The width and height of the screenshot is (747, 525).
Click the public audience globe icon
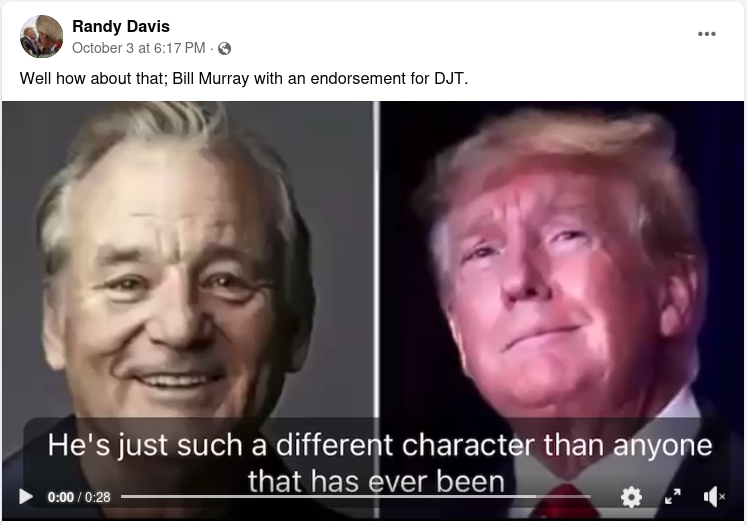pos(224,49)
